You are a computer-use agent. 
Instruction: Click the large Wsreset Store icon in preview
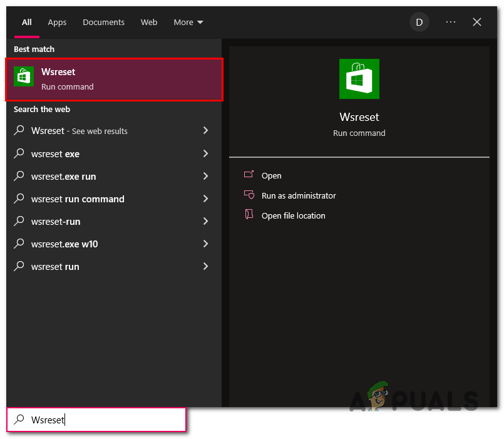click(359, 78)
